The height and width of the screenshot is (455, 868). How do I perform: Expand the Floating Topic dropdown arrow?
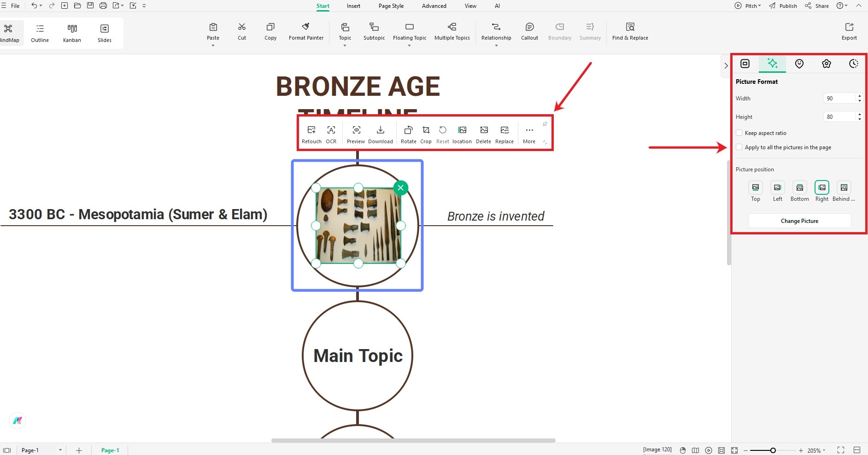point(409,46)
